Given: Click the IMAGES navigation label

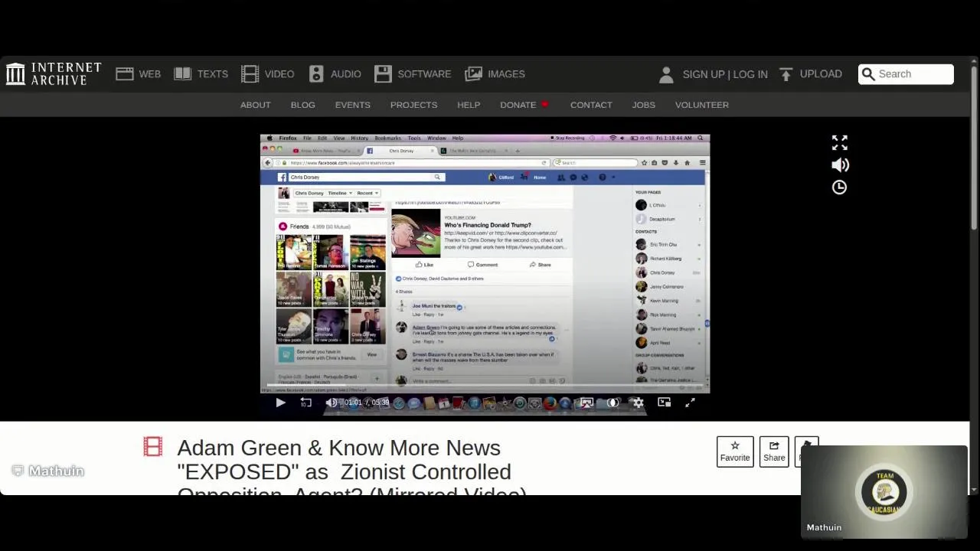Looking at the screenshot, I should pyautogui.click(x=506, y=74).
